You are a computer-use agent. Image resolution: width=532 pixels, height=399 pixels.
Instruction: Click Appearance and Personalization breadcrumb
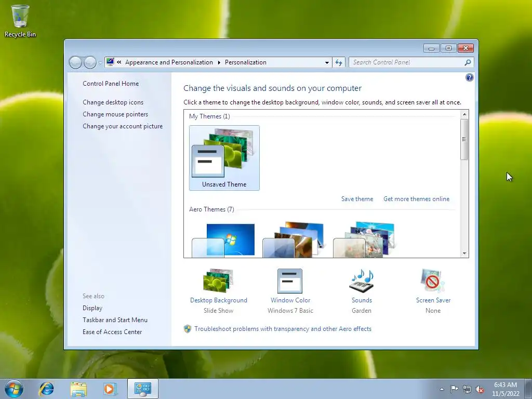click(x=169, y=62)
